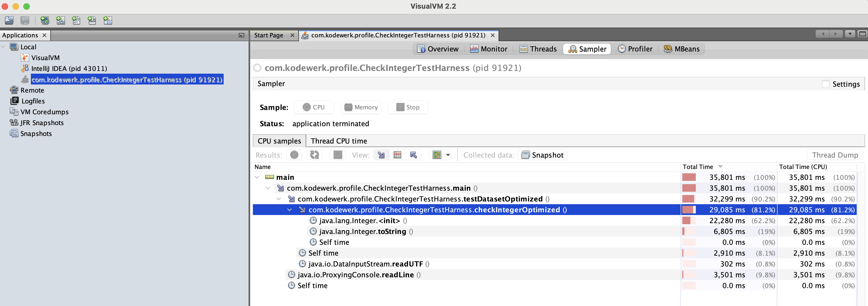Switch to the Profiler tab

635,49
